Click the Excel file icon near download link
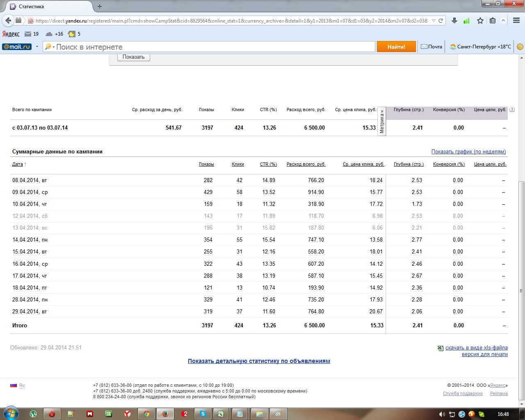 [441, 348]
